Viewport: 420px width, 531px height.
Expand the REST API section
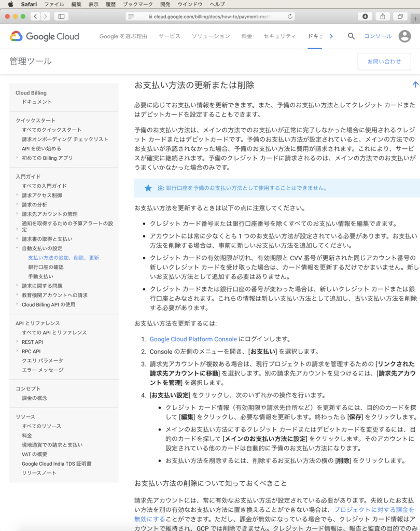point(16,342)
